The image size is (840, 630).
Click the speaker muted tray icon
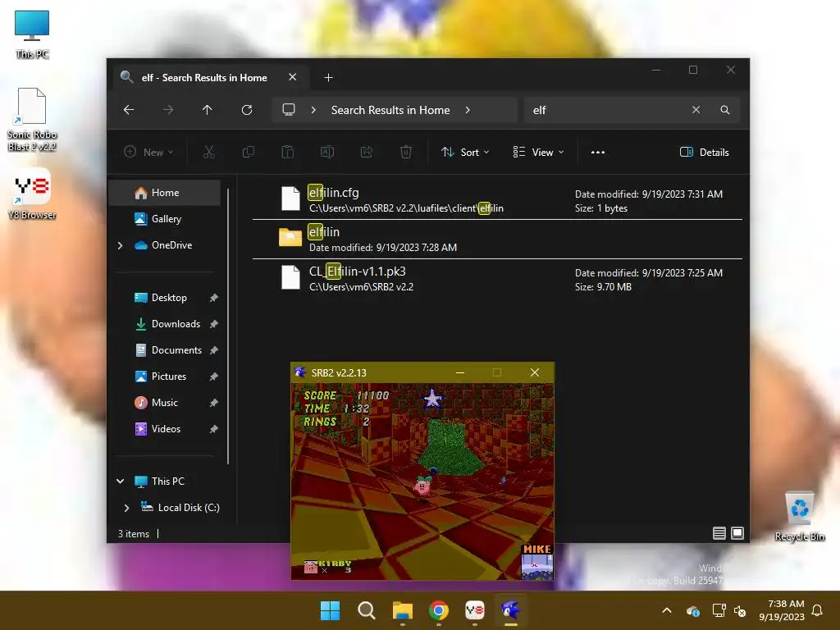point(740,610)
